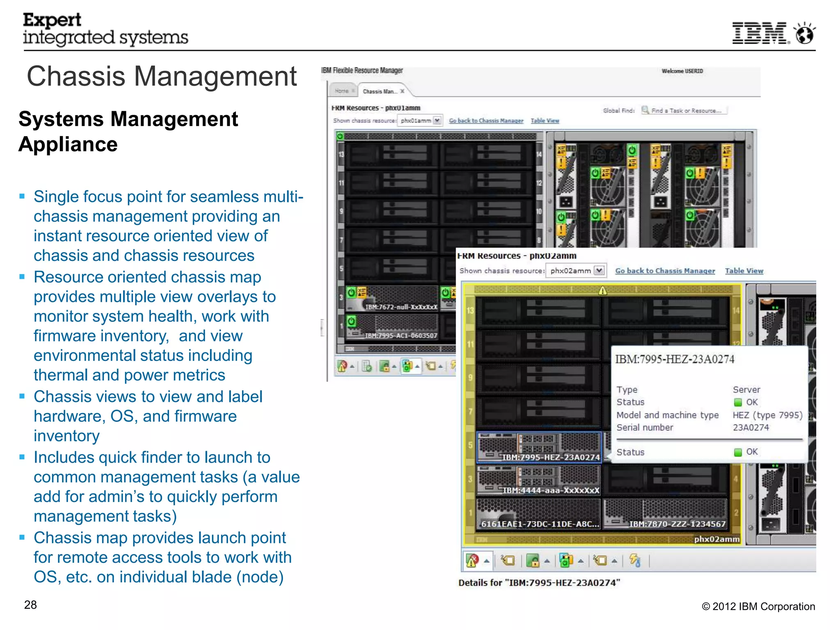Select node IBM:7995-AC1-0603507 in phx01amm map
Viewport: 840px width, 630px height.
click(x=392, y=326)
